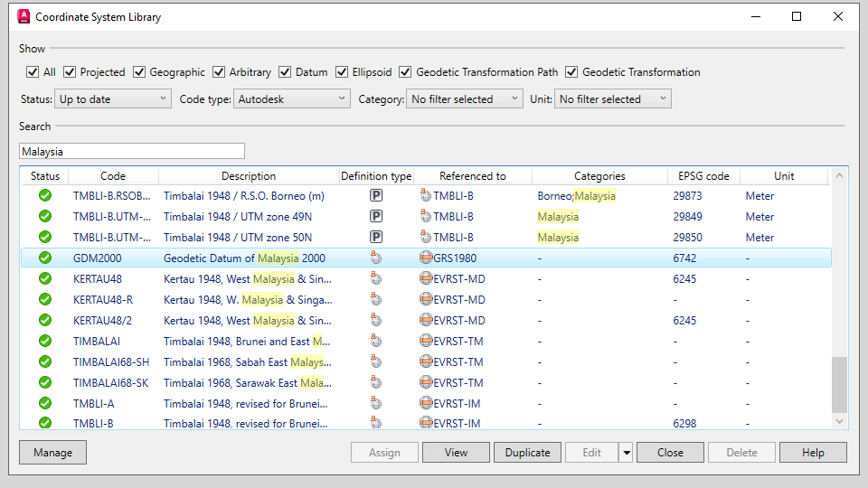This screenshot has height=488, width=868.
Task: Click the projected type icon for TMBLI-B.RSOB row
Action: point(376,196)
